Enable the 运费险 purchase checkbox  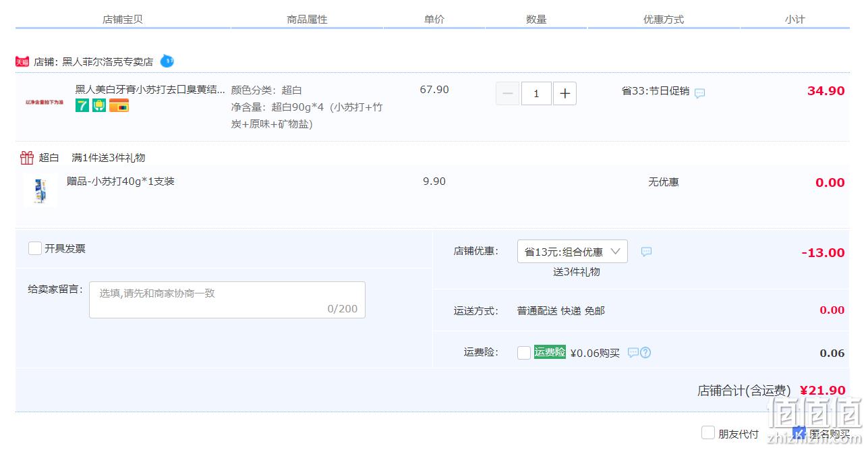(524, 353)
